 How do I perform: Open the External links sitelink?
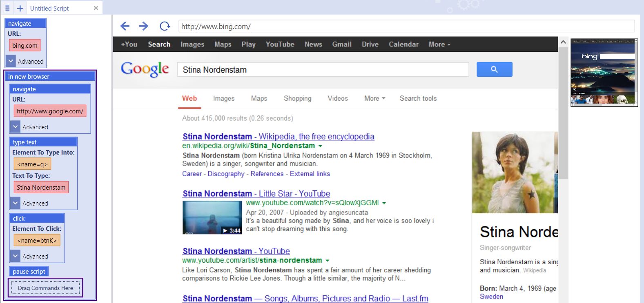click(x=310, y=174)
